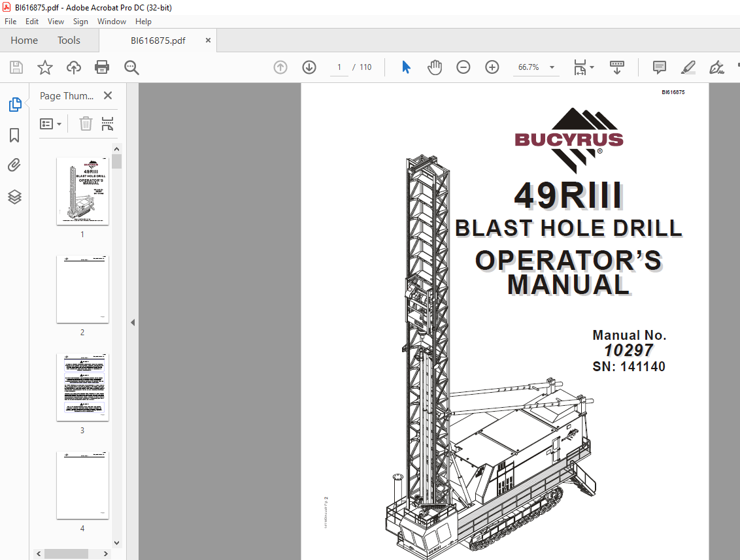The image size is (740, 560).
Task: Open the Layers panel
Action: 14,197
